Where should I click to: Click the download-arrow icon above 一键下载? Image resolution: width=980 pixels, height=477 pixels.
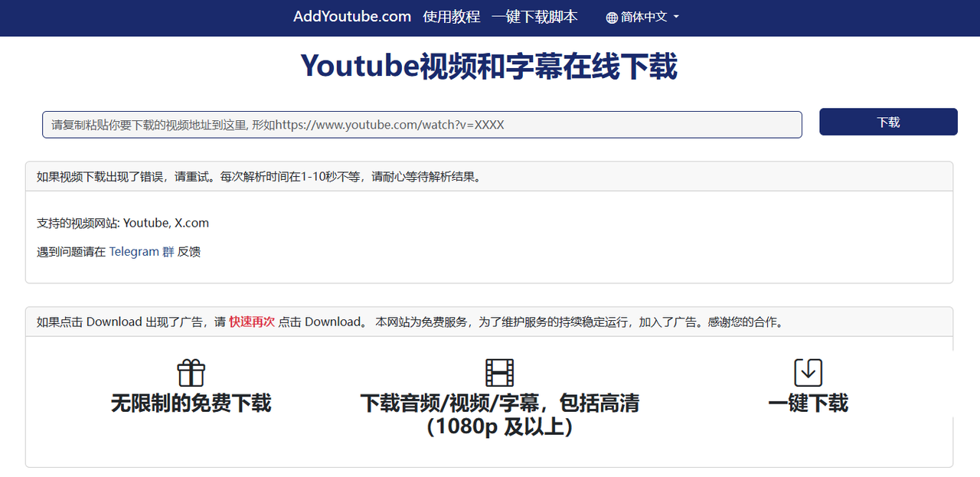tap(808, 373)
